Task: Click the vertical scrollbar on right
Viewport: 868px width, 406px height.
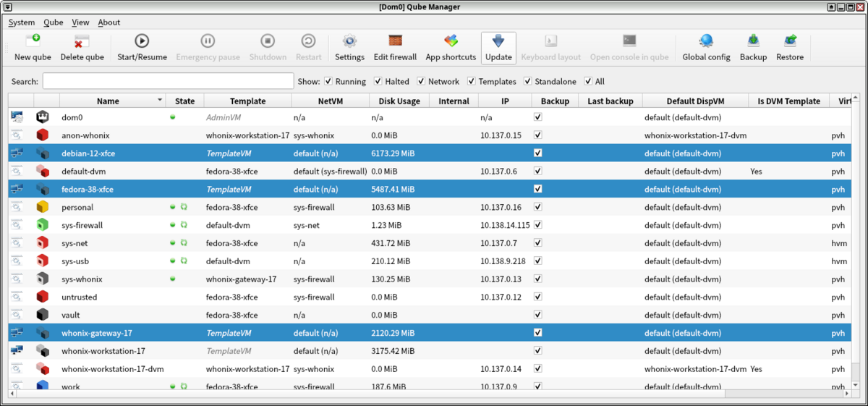Action: pos(856,242)
